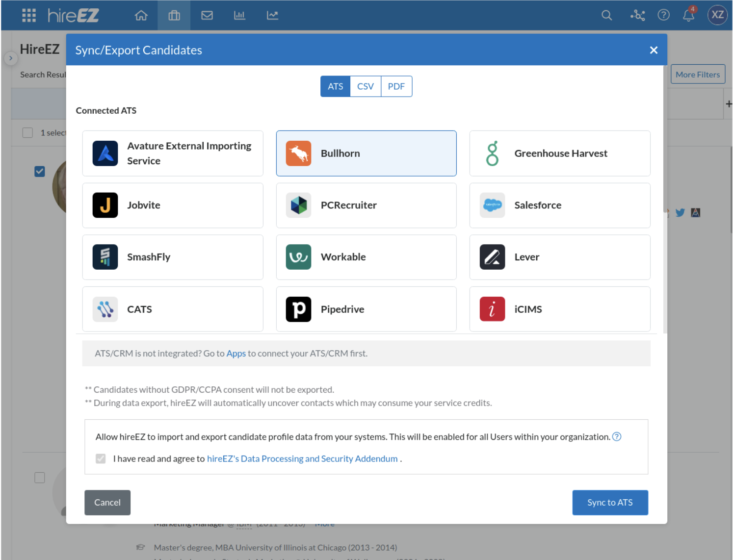
Task: Uncheck the selected candidate checkbox
Action: coord(40,172)
